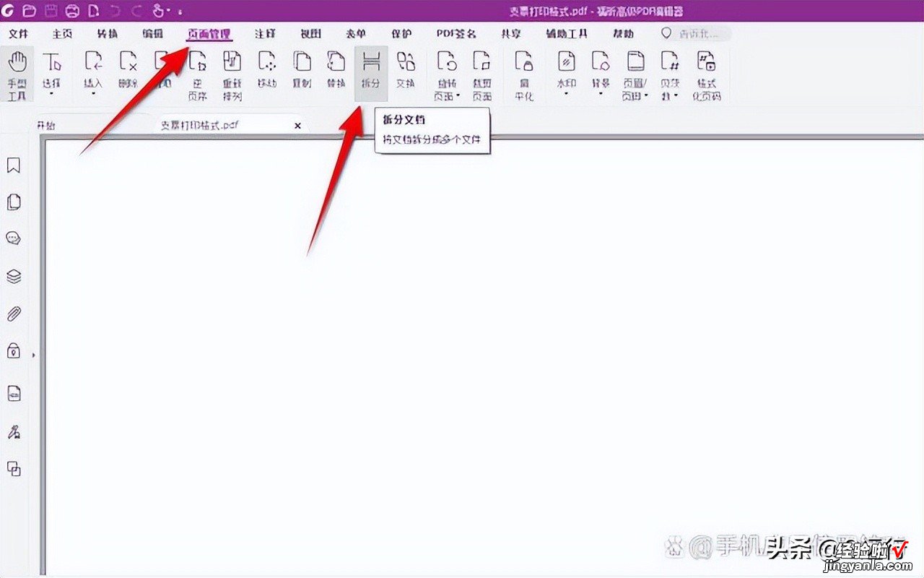Open the Select (选择) tool dropdown arrow
The height and width of the screenshot is (578, 924).
coord(51,94)
